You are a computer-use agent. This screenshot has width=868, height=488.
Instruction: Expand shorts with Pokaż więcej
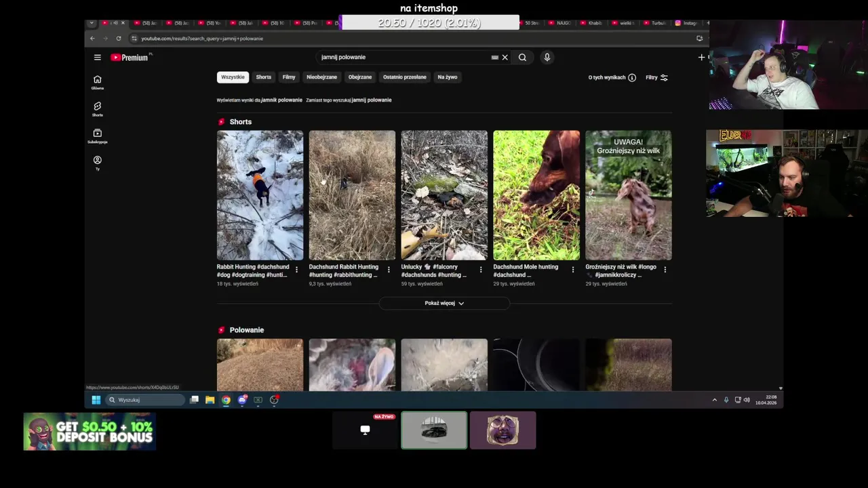pos(444,304)
